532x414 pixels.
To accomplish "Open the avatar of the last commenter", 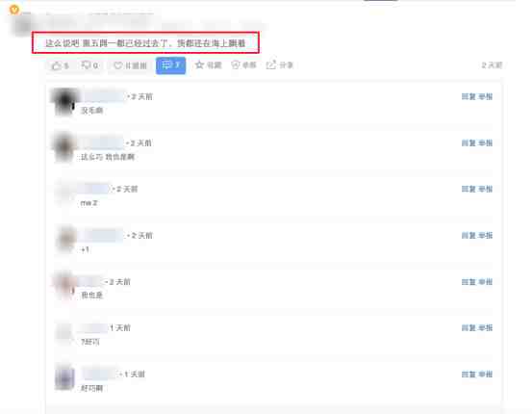I will (64, 377).
